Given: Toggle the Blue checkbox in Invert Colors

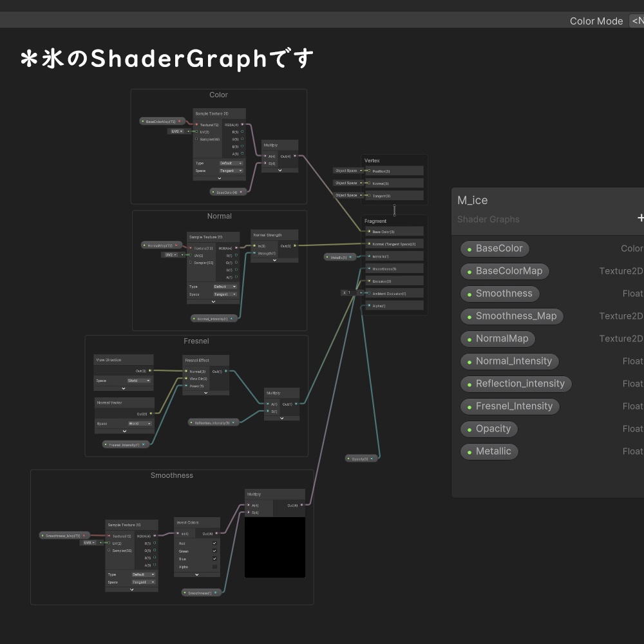Looking at the screenshot, I should 214,558.
